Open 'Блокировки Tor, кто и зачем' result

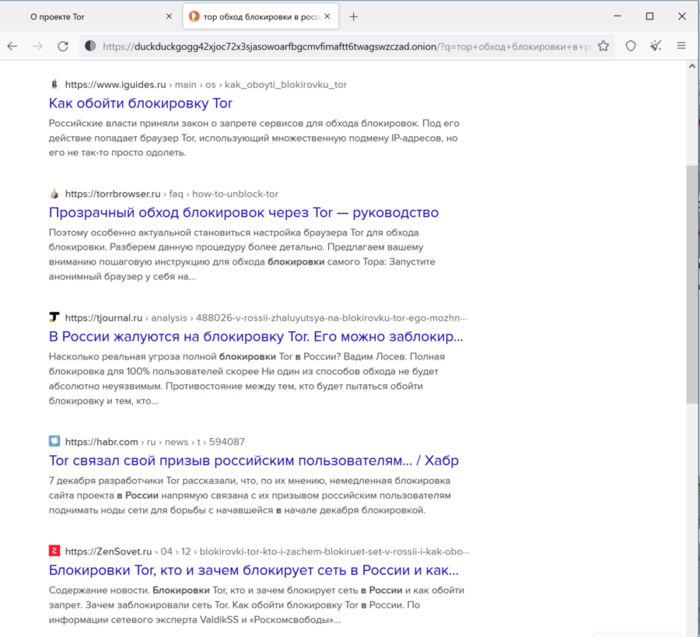254,570
